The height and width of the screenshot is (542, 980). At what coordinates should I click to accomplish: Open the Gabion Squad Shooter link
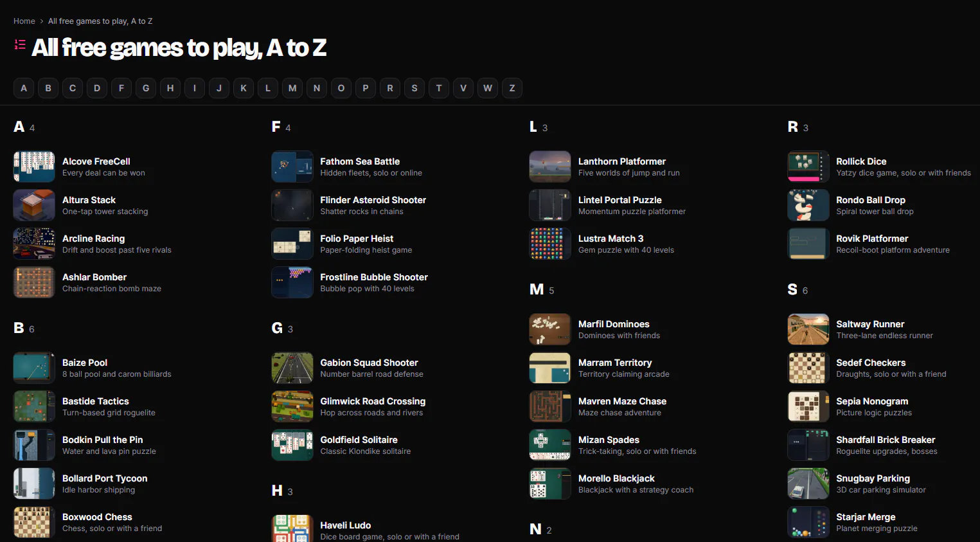pos(370,363)
